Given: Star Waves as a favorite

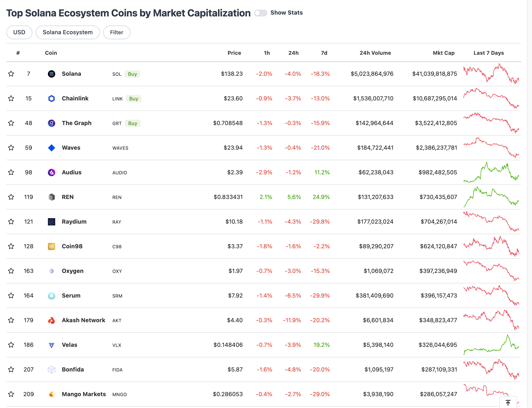Looking at the screenshot, I should click(11, 148).
